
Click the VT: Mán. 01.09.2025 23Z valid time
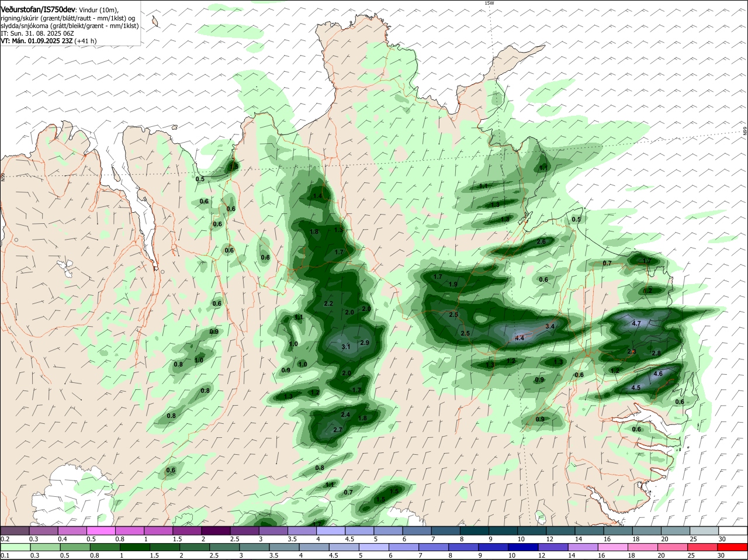coord(36,41)
